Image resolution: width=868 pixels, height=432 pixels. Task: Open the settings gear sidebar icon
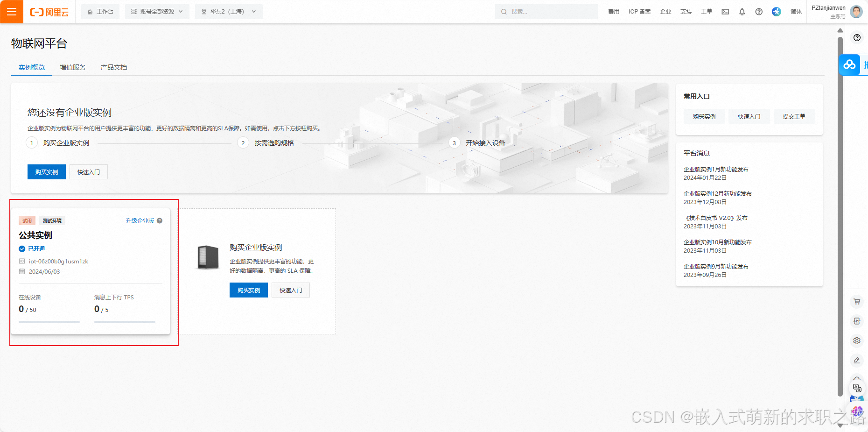pyautogui.click(x=857, y=341)
